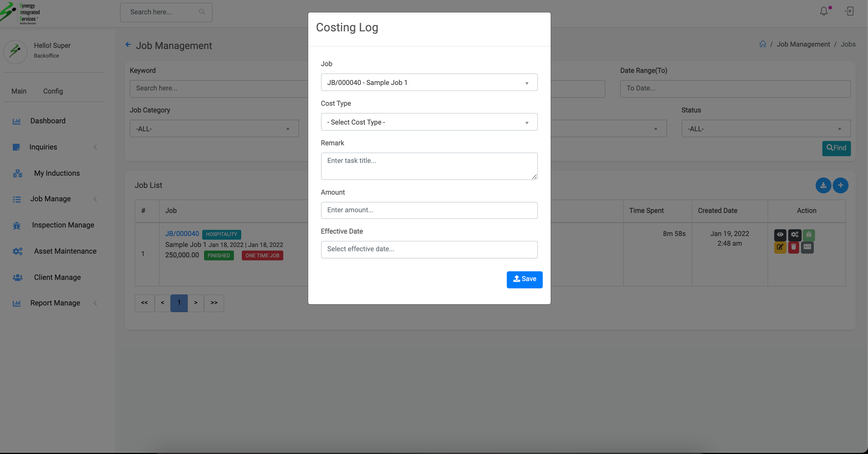Click the green bug inspection action icon
Image resolution: width=868 pixels, height=454 pixels.
[x=808, y=234]
